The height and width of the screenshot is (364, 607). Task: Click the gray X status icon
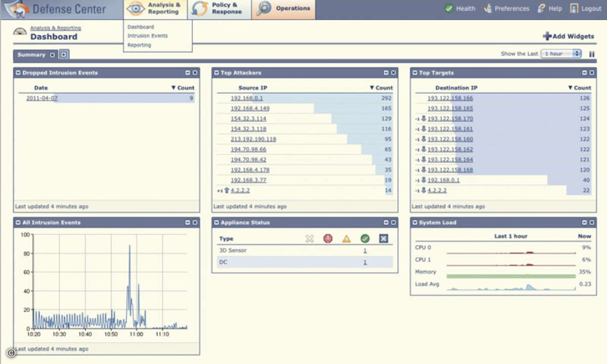[310, 238]
